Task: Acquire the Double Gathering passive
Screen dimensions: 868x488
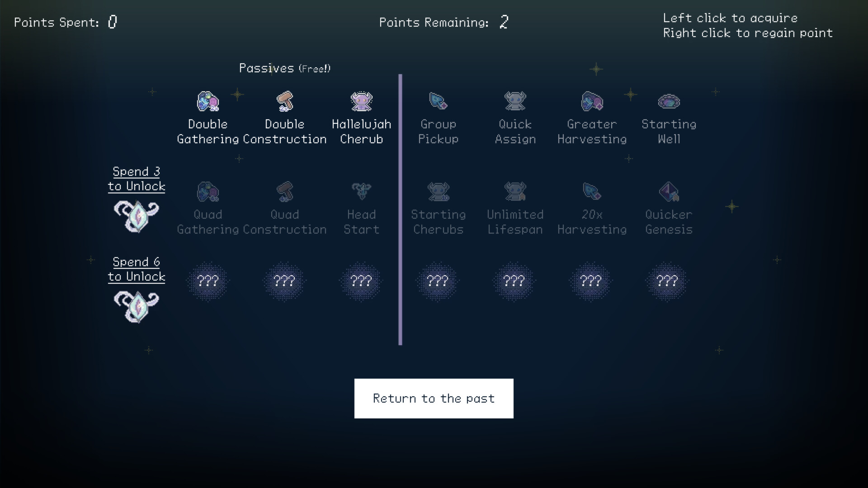Action: (208, 102)
